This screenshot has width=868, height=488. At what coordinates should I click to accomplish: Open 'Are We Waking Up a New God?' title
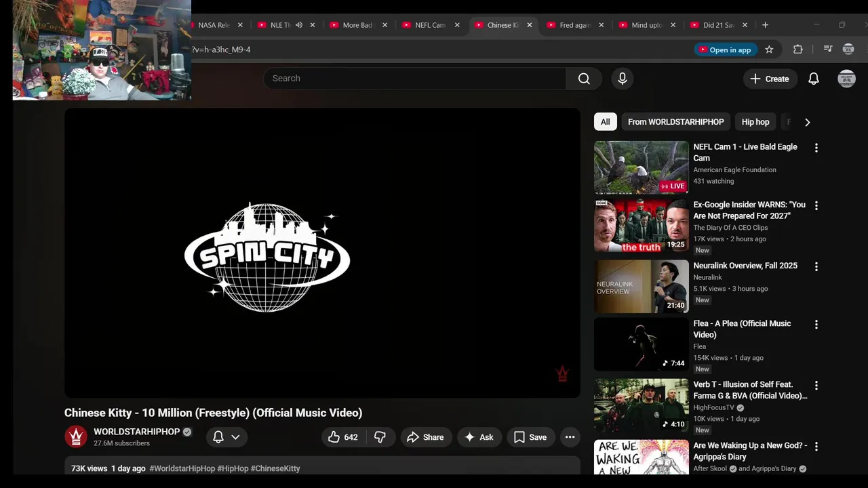(x=750, y=451)
